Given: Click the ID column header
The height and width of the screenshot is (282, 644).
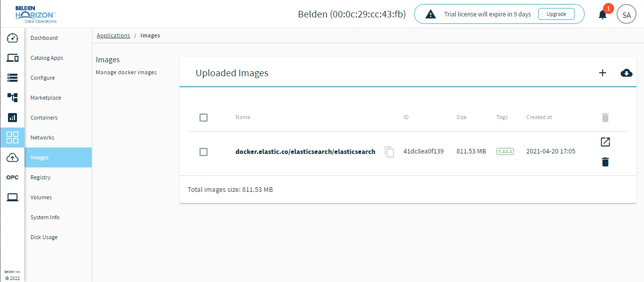Looking at the screenshot, I should (x=406, y=117).
